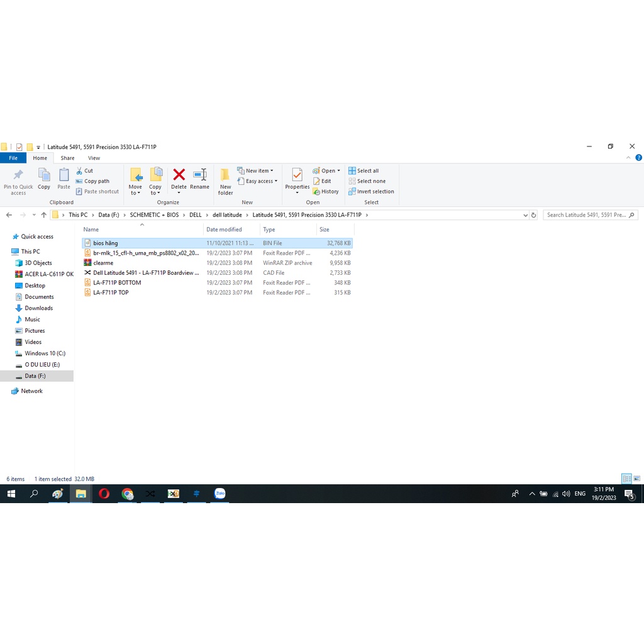Open Zalo app from the taskbar
The image size is (644, 644).
(219, 494)
